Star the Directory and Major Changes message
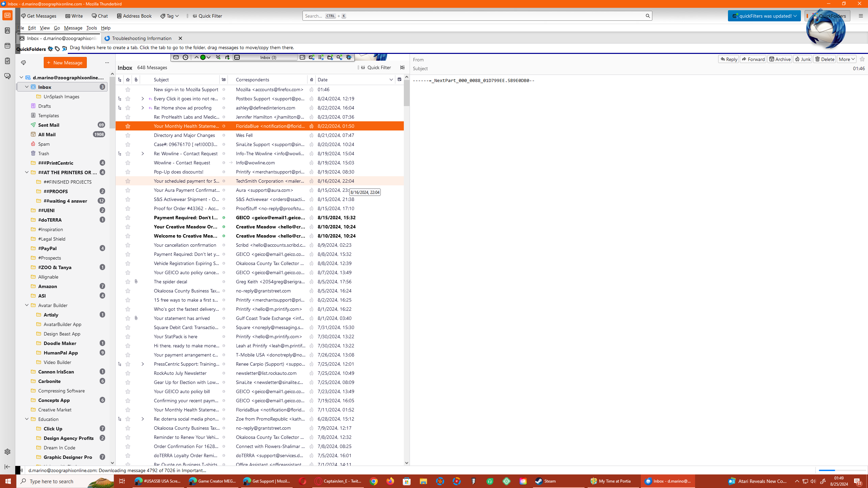868x488 pixels. [x=128, y=135]
